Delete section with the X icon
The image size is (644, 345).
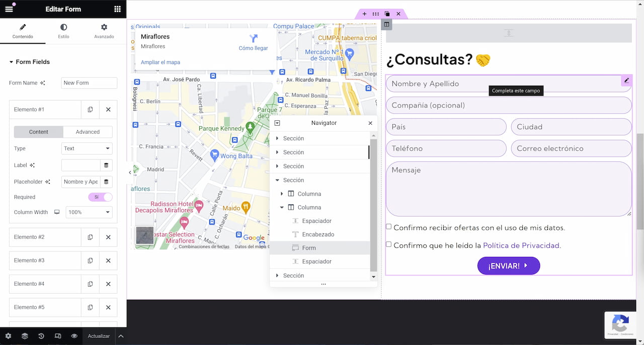coord(398,14)
